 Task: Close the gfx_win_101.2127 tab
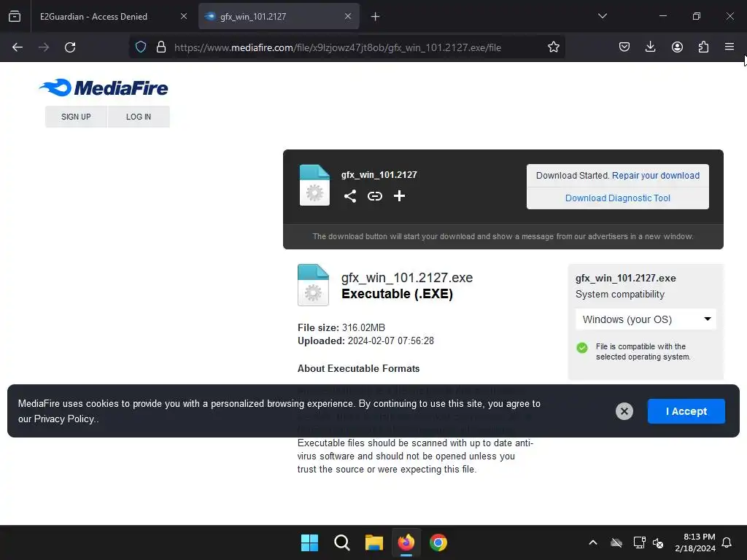348,16
